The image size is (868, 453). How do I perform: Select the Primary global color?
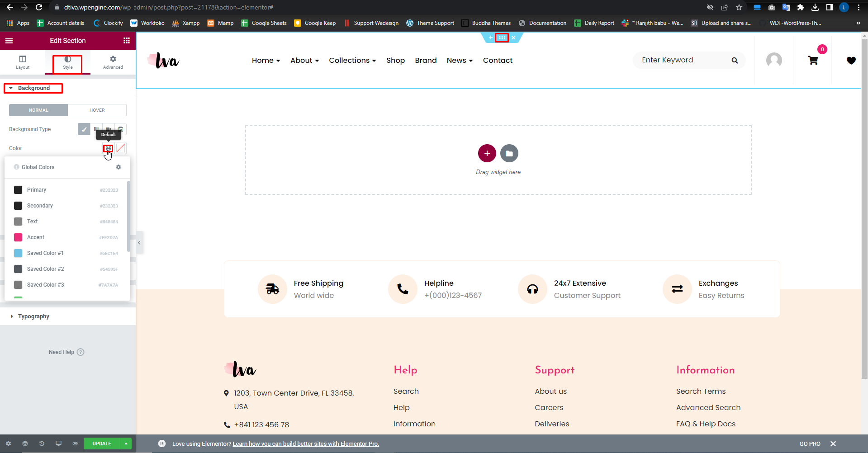[66, 190]
